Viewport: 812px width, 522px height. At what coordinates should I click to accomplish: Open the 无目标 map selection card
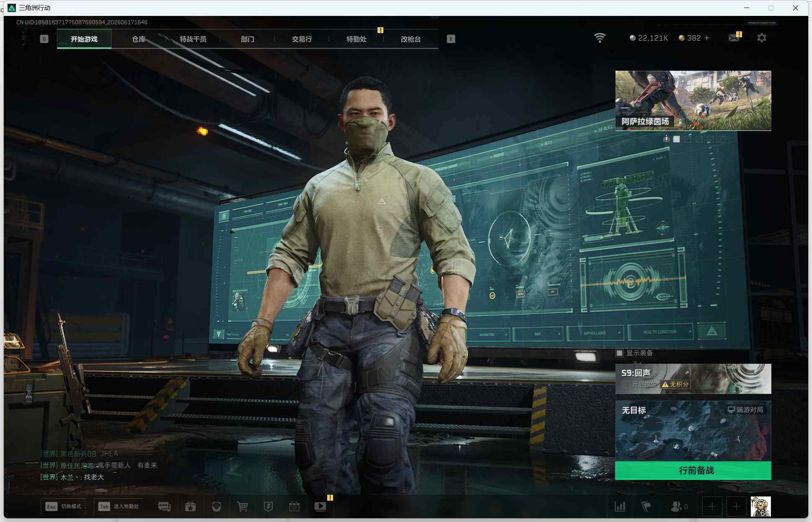point(693,431)
